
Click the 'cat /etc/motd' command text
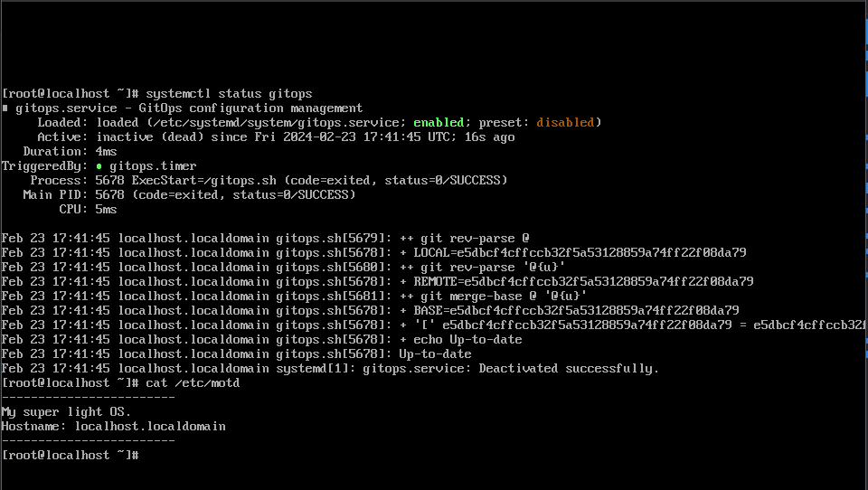pos(193,382)
